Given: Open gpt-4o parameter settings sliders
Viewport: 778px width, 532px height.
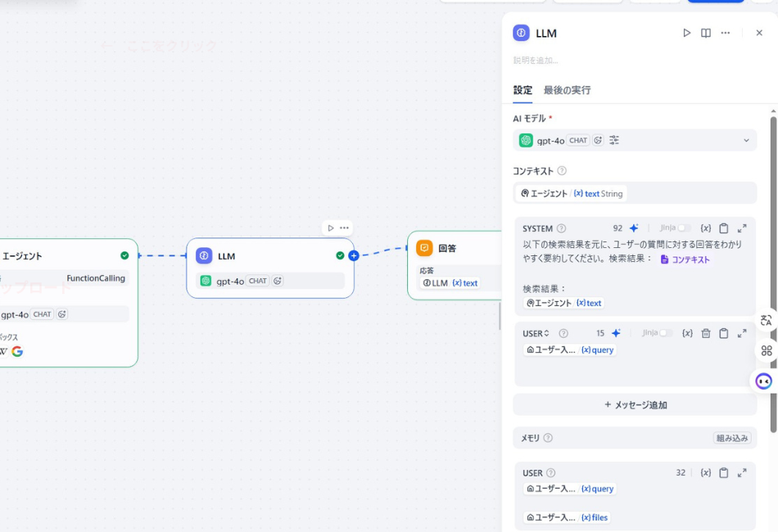Looking at the screenshot, I should [x=615, y=140].
